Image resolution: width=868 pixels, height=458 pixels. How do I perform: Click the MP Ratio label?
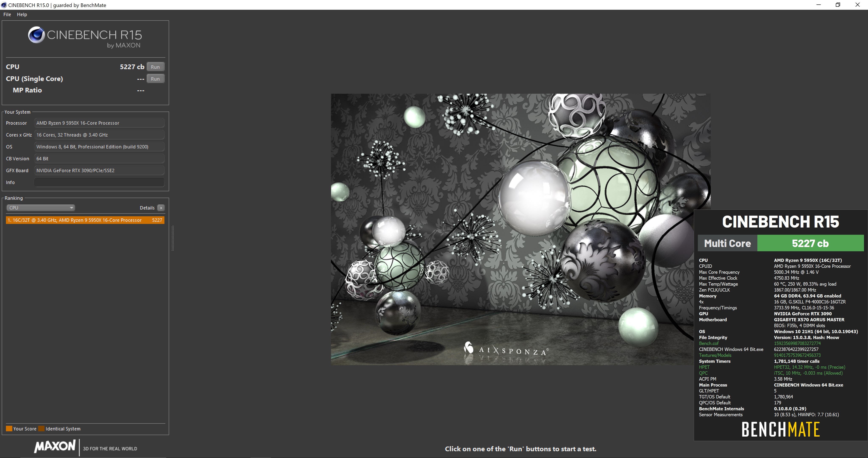pyautogui.click(x=27, y=90)
